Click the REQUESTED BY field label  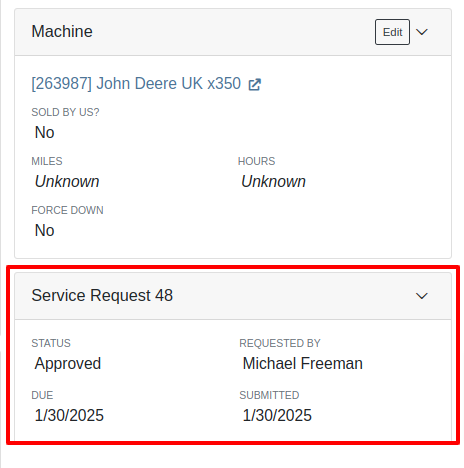click(x=280, y=343)
